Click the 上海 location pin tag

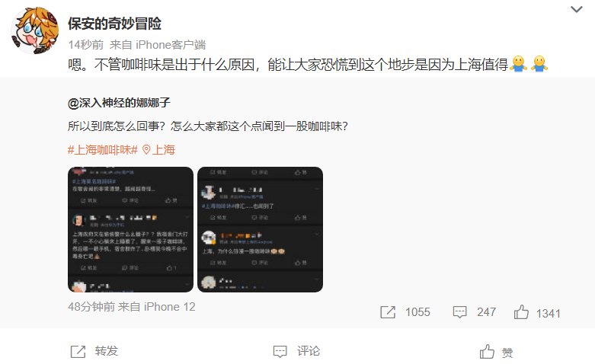158,150
